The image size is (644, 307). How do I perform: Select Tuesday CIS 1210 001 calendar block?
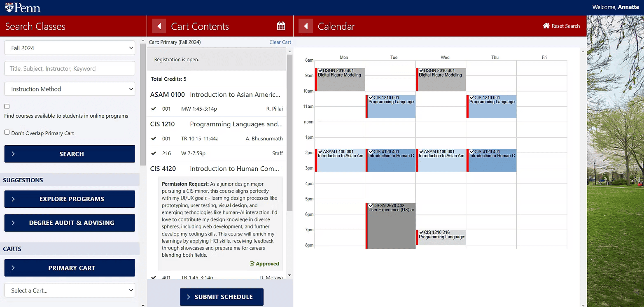click(x=390, y=107)
